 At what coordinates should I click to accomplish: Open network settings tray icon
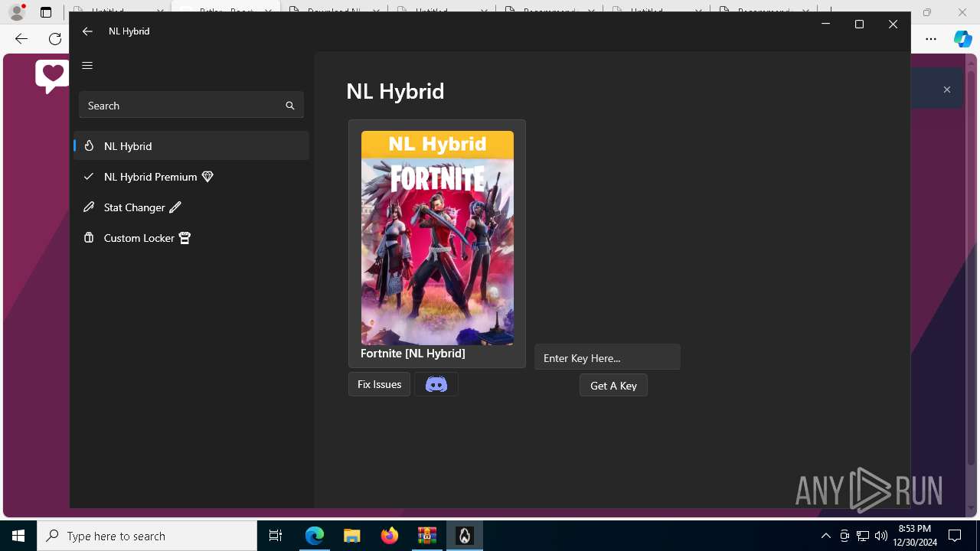[863, 536]
